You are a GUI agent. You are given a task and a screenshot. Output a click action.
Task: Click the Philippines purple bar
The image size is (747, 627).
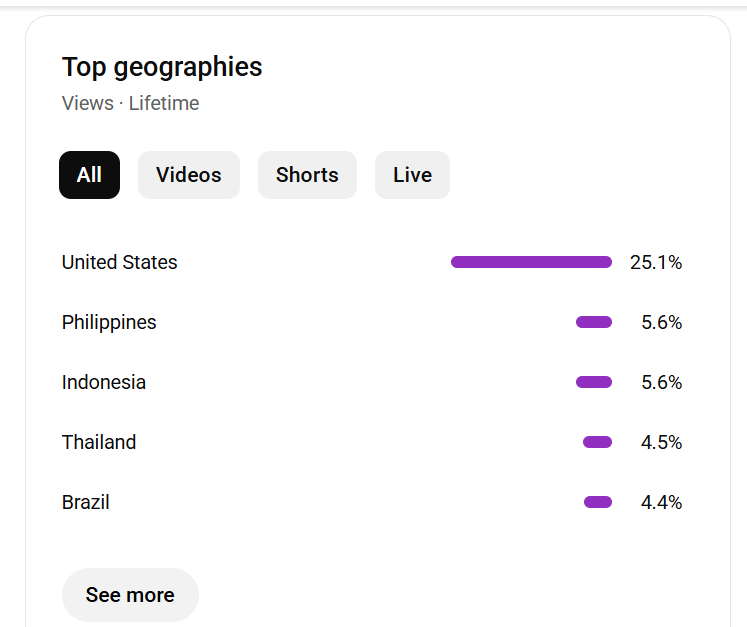(x=594, y=322)
